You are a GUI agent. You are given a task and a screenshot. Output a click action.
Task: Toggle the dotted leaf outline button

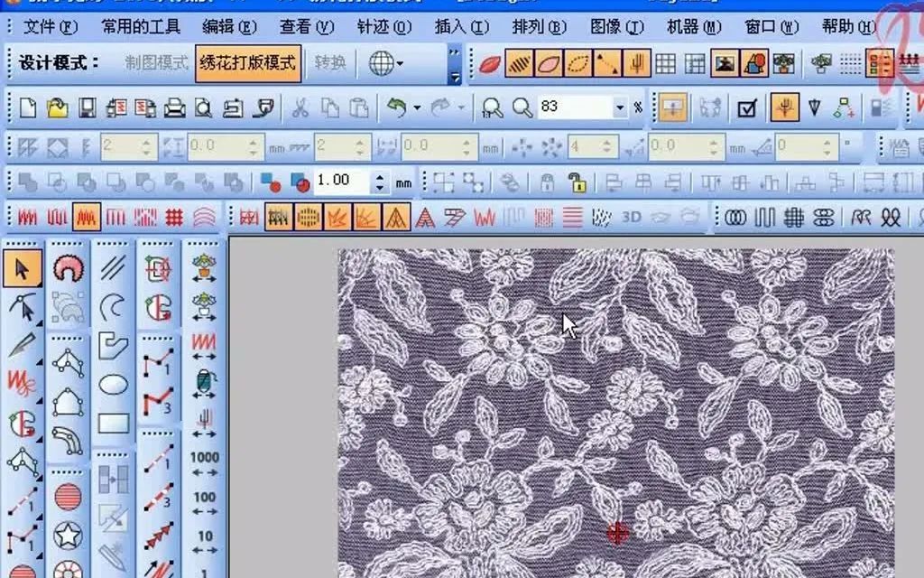point(577,63)
